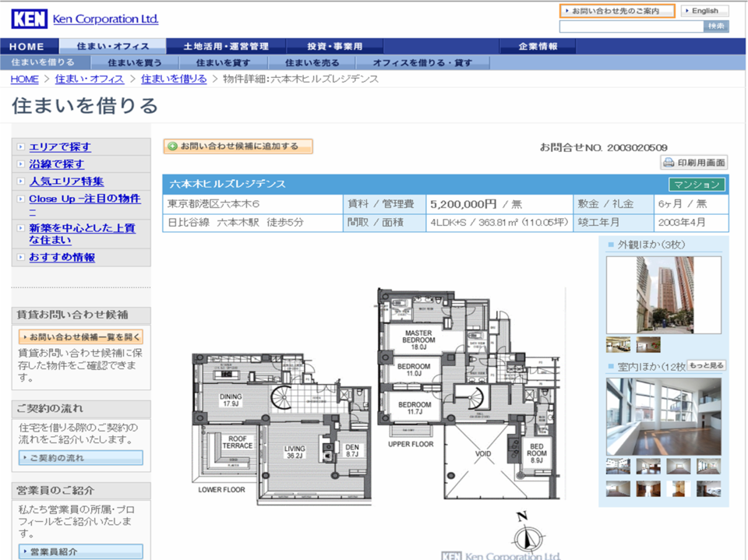748x560 pixels.
Task: Select the 住まいを買う sub-navigation item
Action: (135, 62)
